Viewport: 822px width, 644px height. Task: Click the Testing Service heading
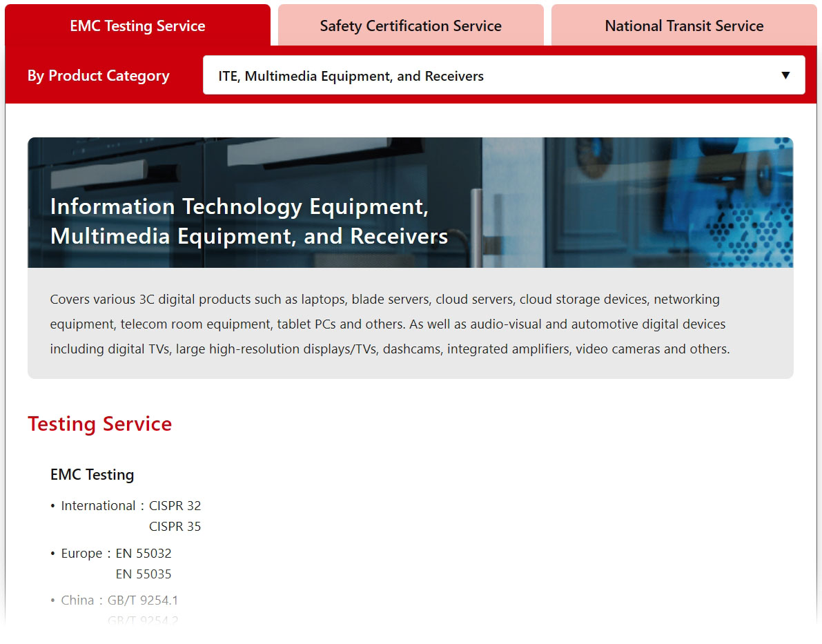click(99, 424)
